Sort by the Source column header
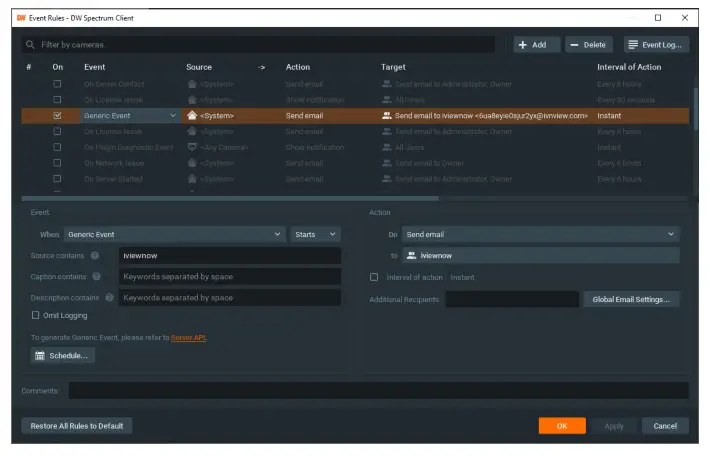This screenshot has height=456, width=710. 199,67
